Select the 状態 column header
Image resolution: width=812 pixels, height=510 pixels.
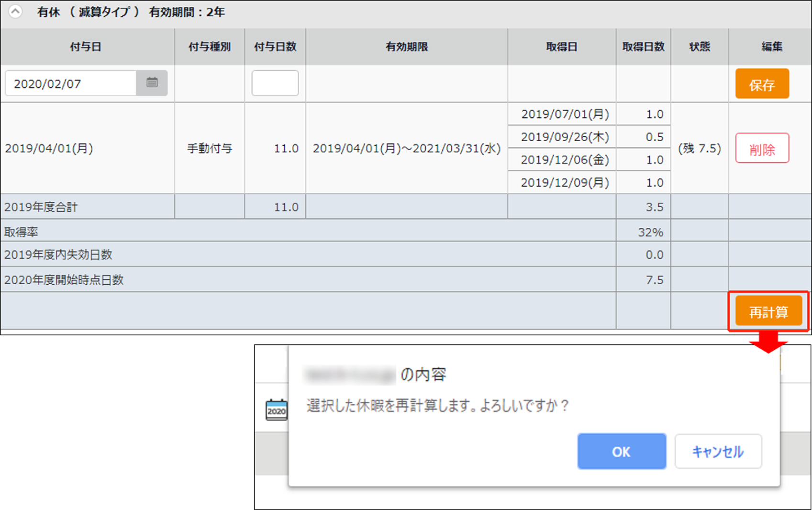pos(699,46)
